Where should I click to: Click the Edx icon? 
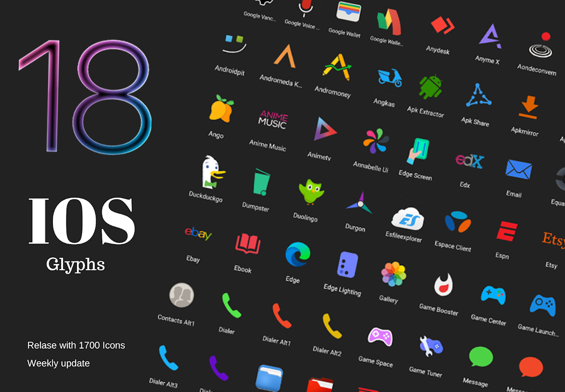[469, 160]
